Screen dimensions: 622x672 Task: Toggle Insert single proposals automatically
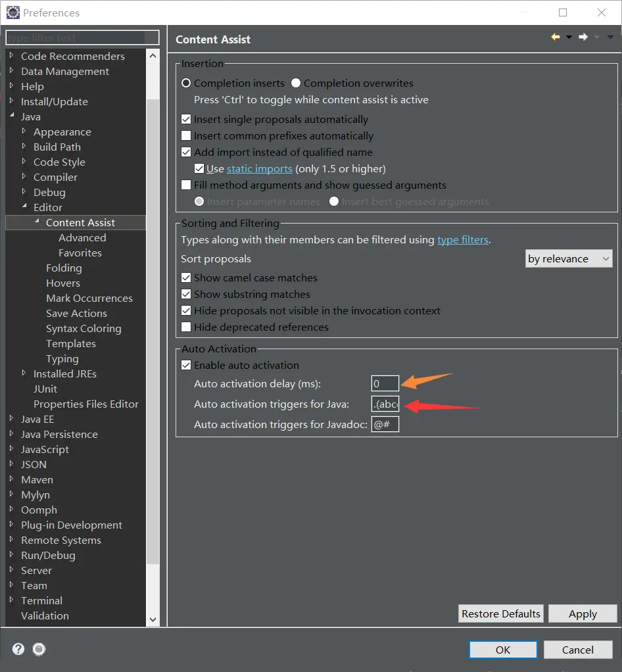(x=186, y=119)
